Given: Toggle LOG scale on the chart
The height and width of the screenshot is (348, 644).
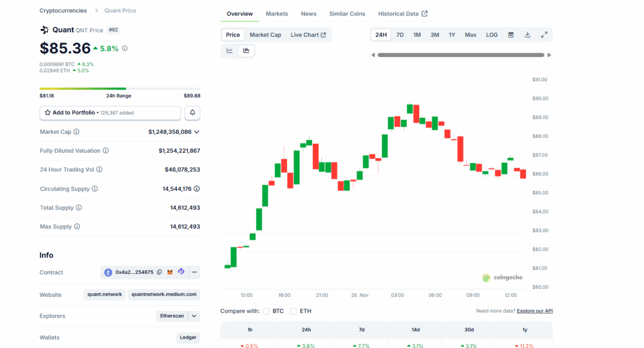Looking at the screenshot, I should click(x=491, y=35).
